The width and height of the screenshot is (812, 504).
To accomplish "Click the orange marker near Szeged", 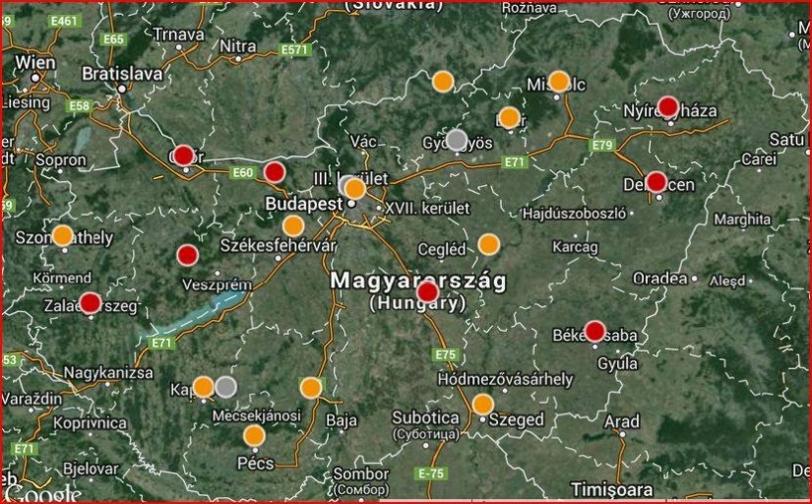I will click(482, 405).
